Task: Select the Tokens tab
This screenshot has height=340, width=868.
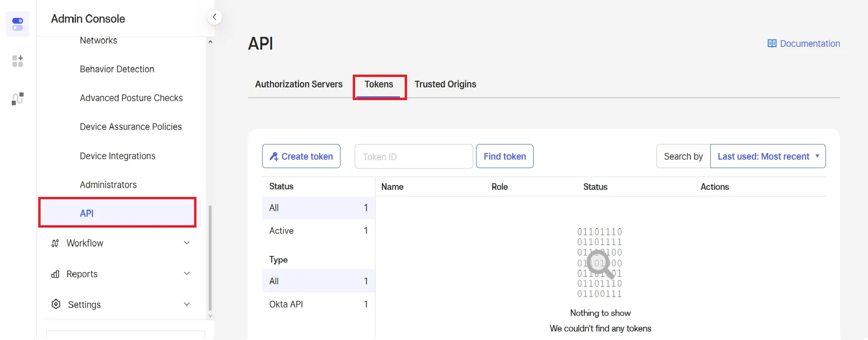Action: (379, 84)
